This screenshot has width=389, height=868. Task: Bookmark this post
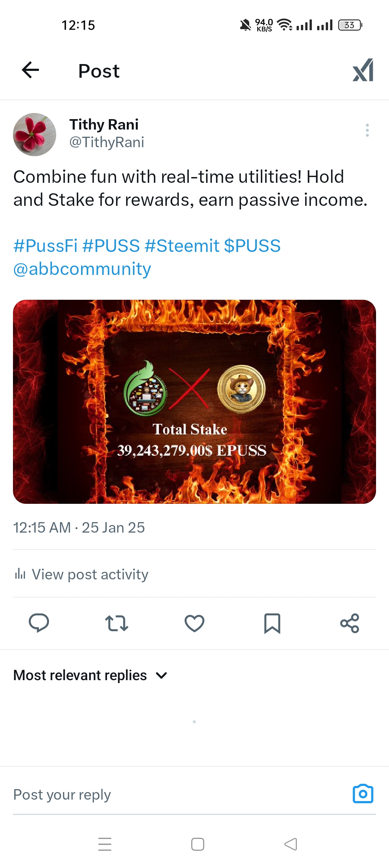pyautogui.click(x=272, y=623)
